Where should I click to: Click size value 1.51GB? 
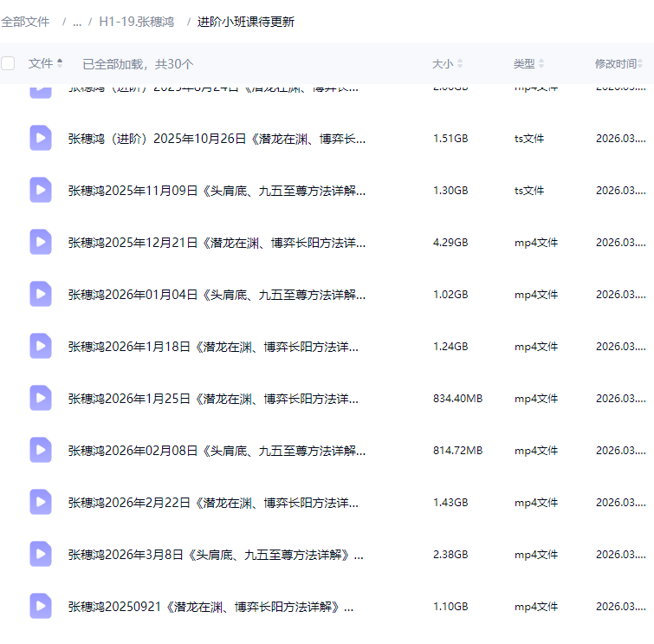[x=450, y=139]
